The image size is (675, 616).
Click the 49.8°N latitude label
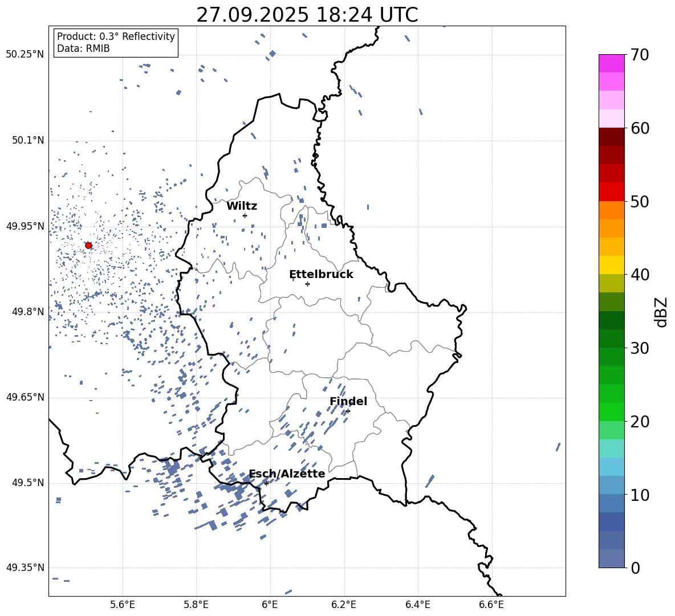click(x=28, y=312)
